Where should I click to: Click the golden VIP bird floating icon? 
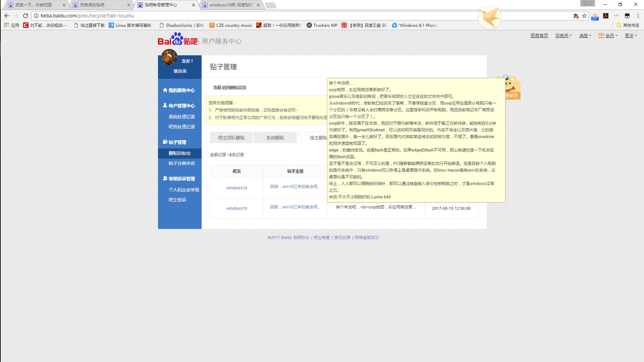489,17
